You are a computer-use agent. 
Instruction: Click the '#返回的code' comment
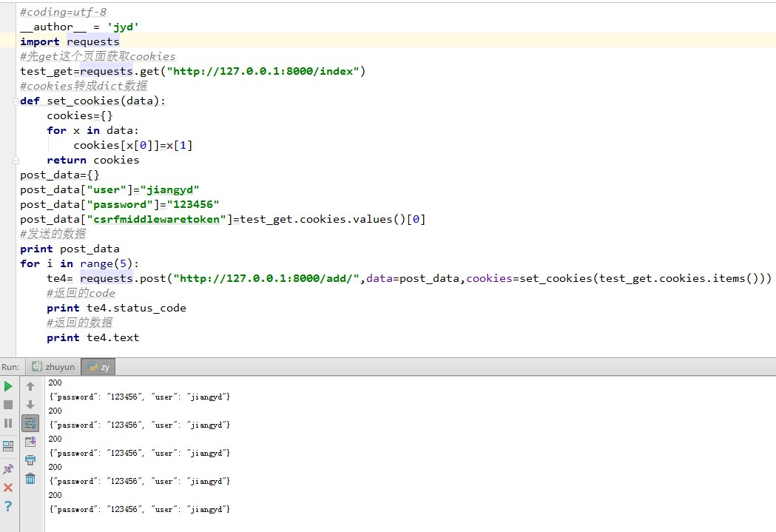pyautogui.click(x=81, y=294)
